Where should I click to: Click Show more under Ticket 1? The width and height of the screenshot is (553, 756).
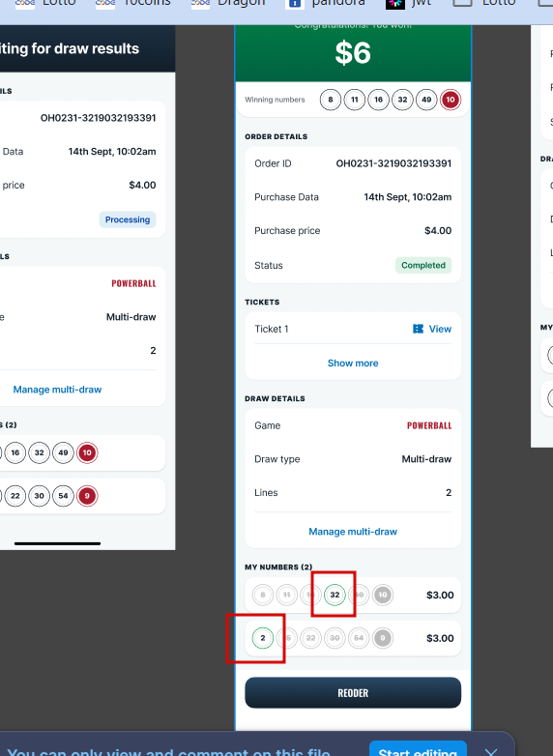tap(353, 363)
